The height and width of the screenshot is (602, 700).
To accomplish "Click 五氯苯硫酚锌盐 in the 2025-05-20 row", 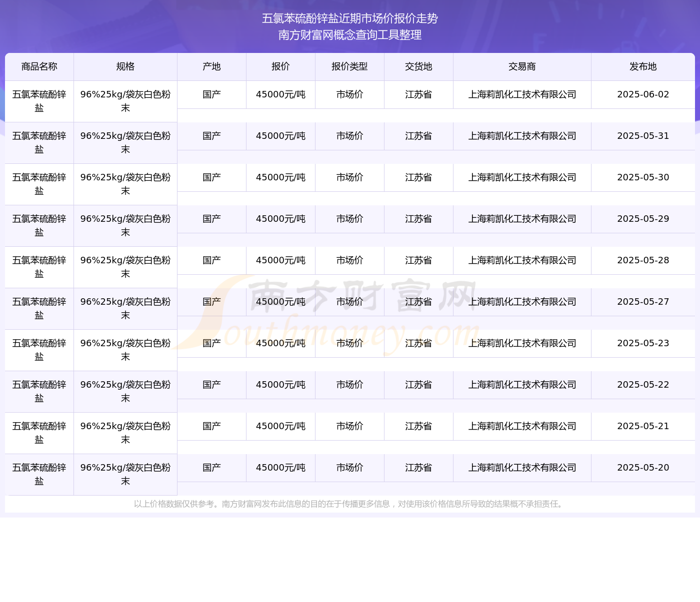I will click(x=39, y=474).
